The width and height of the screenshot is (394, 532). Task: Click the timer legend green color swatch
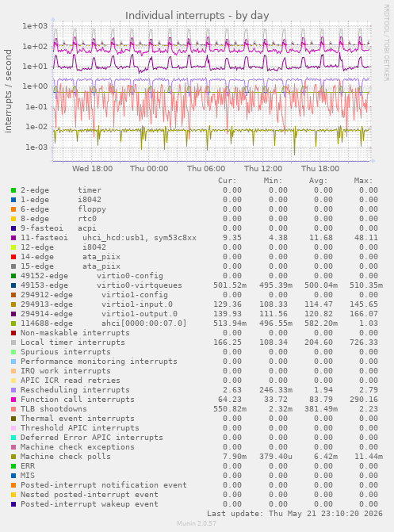click(x=13, y=190)
